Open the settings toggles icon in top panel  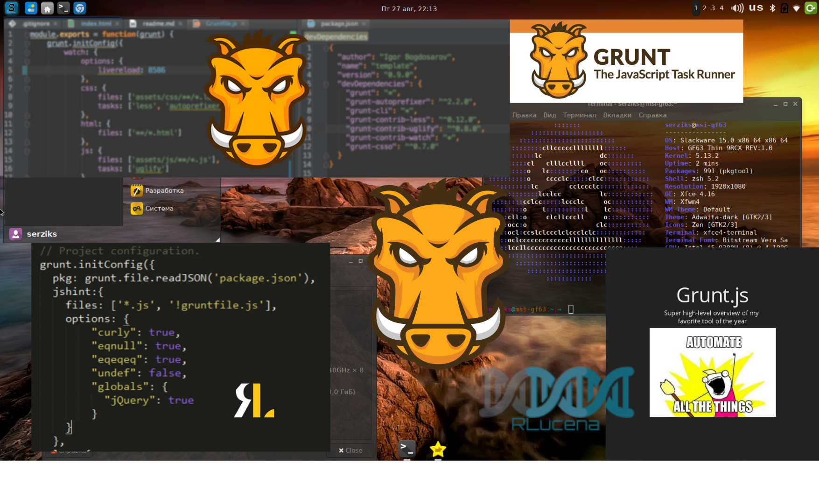pyautogui.click(x=31, y=8)
